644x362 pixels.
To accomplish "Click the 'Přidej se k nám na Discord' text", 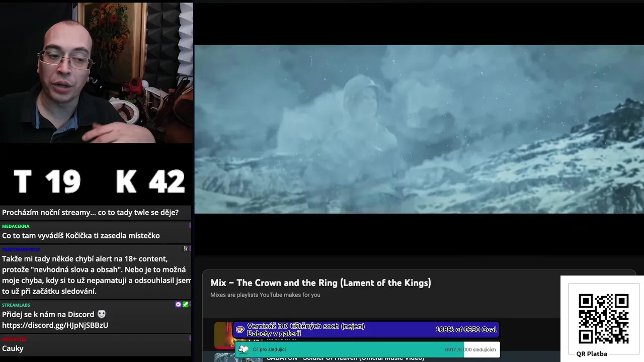I will (48, 314).
